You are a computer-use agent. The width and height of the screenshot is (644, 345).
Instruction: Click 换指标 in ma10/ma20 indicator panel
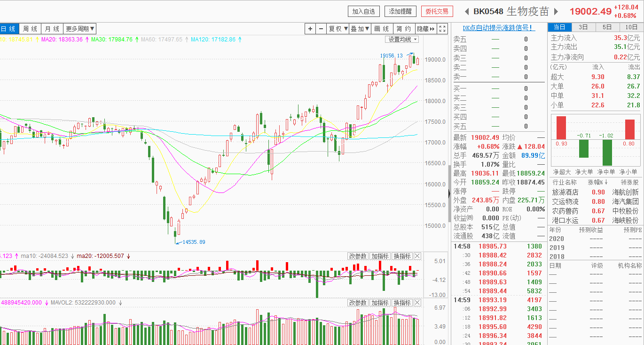[x=402, y=256]
